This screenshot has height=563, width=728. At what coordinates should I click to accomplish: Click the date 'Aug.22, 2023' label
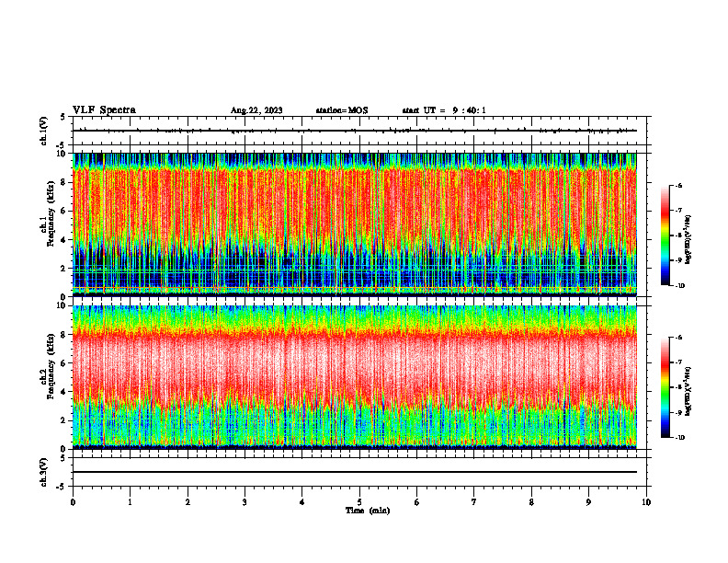pos(256,110)
